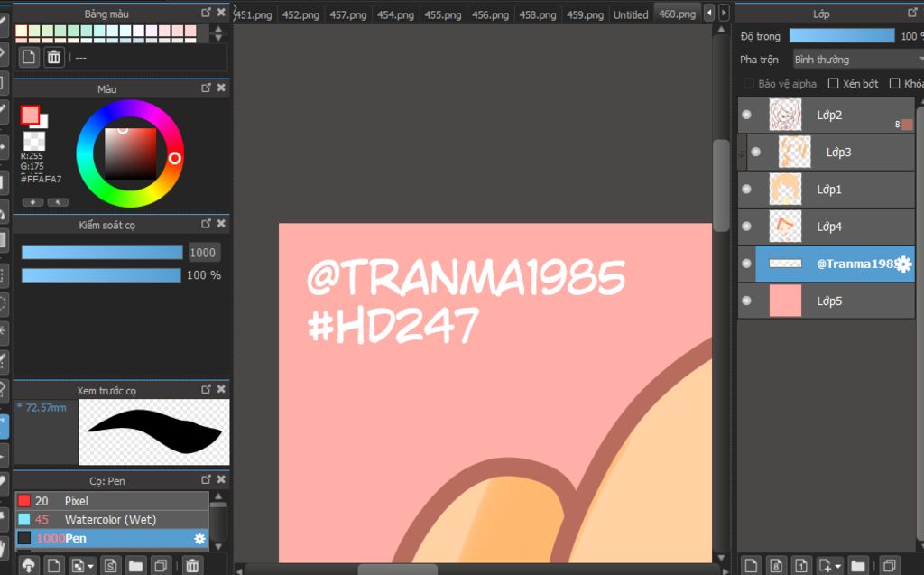Adjust the Độ trong layer opacity slider

(x=842, y=35)
